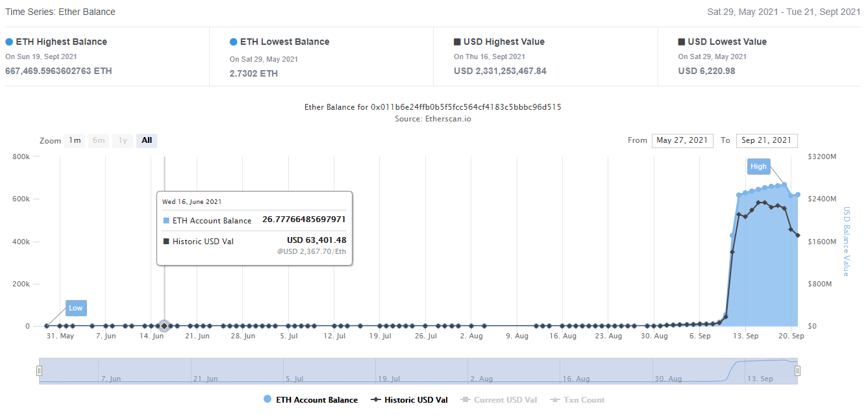Click the From date field May 27, 2021
The image size is (868, 415).
(682, 140)
